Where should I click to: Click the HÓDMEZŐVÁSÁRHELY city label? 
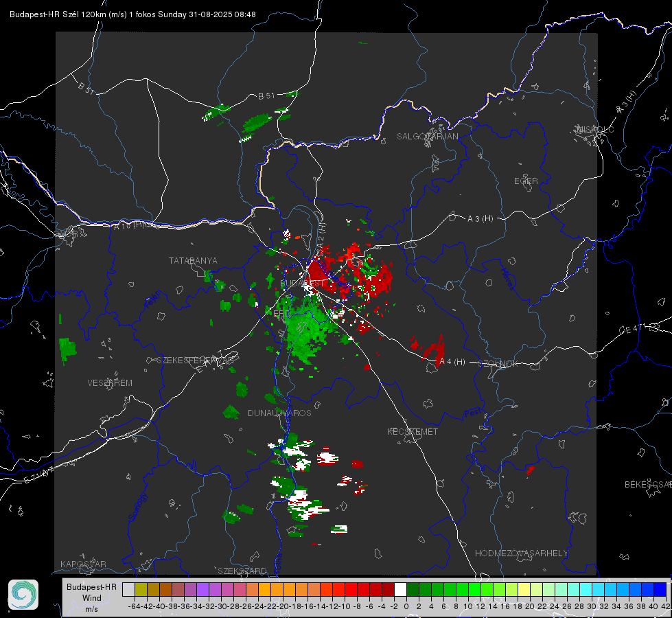coord(521,553)
